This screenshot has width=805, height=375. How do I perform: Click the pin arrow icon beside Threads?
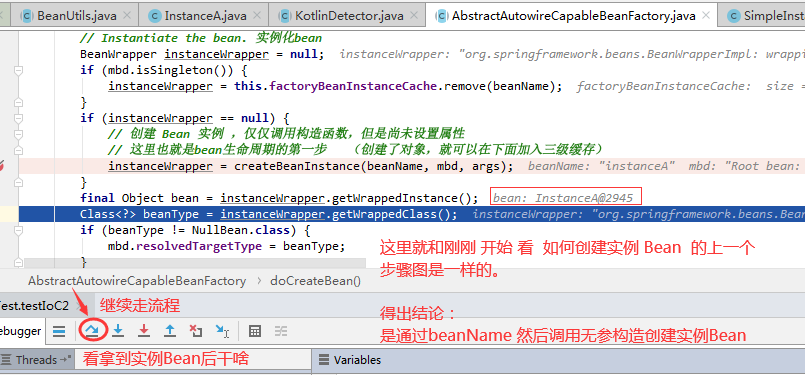click(65, 360)
